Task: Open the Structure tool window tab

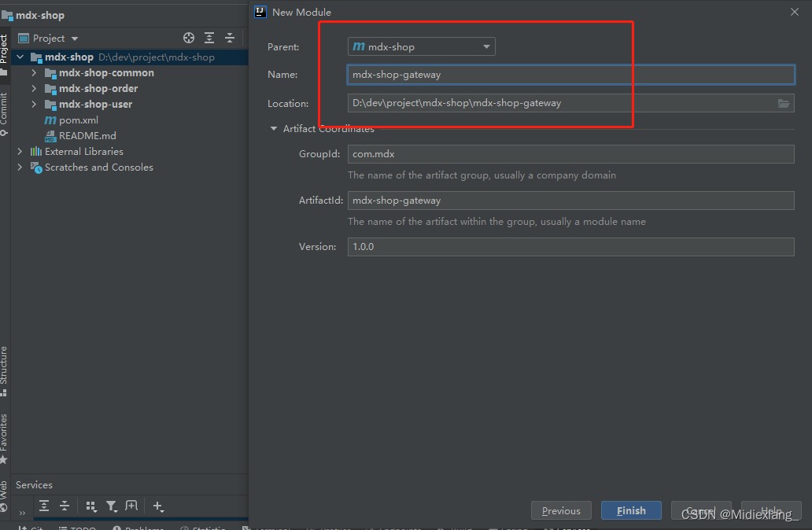Action: point(4,368)
